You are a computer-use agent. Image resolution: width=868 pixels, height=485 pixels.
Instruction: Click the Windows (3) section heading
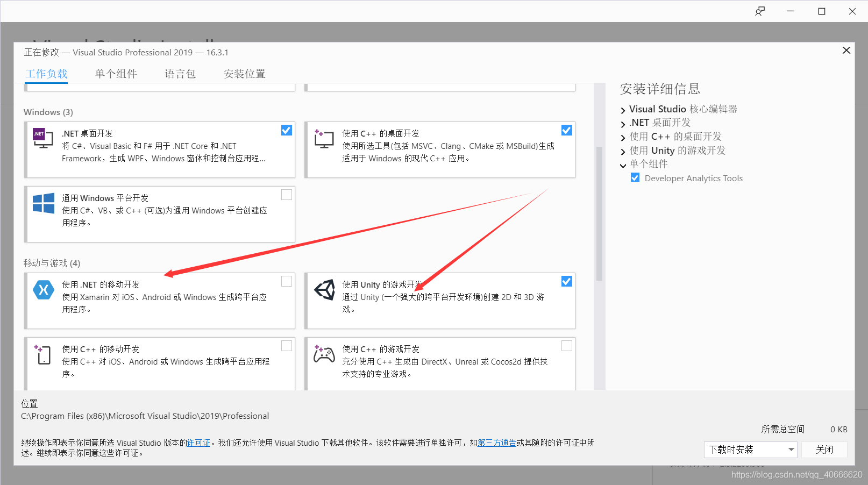[x=48, y=112]
